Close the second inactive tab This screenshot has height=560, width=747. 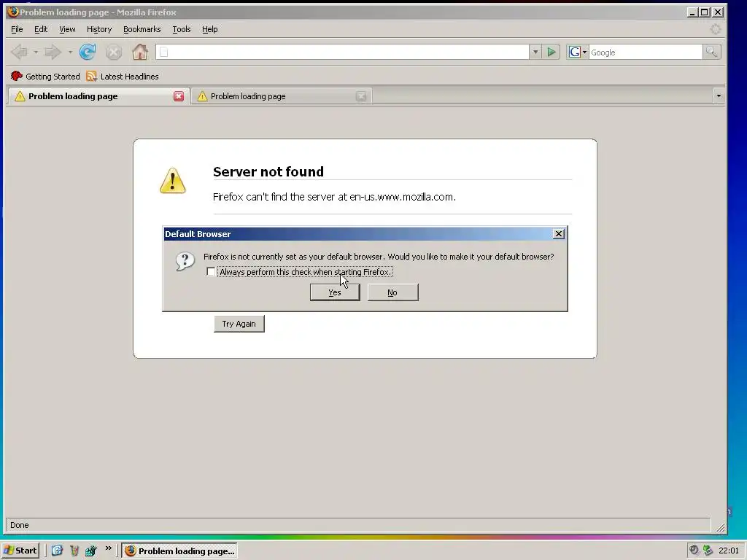(x=361, y=96)
